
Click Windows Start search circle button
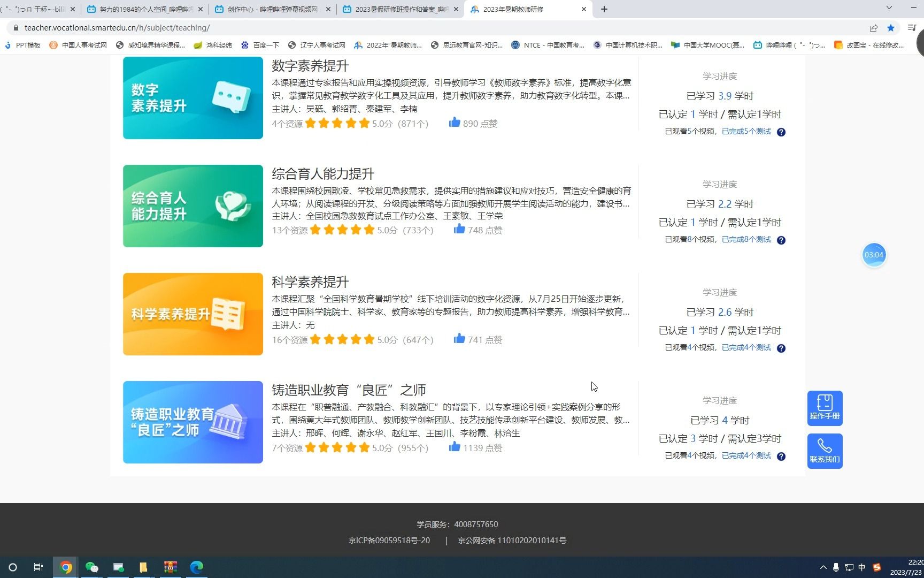tap(13, 567)
